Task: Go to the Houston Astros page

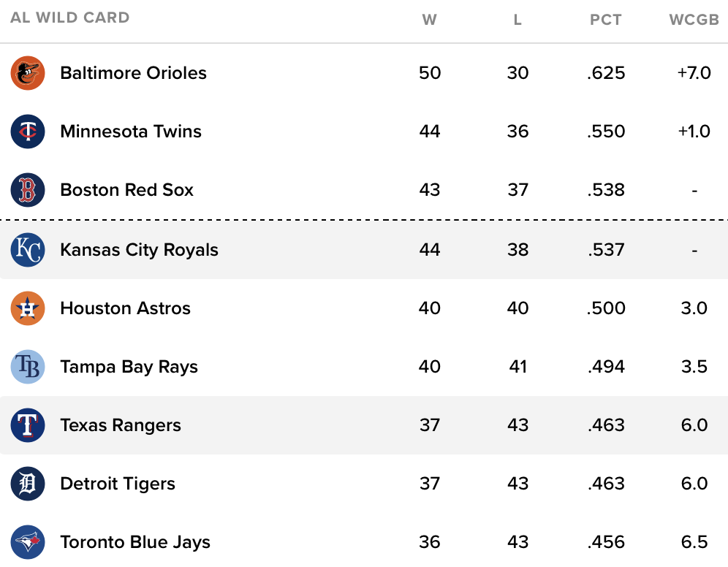Action: [x=125, y=308]
